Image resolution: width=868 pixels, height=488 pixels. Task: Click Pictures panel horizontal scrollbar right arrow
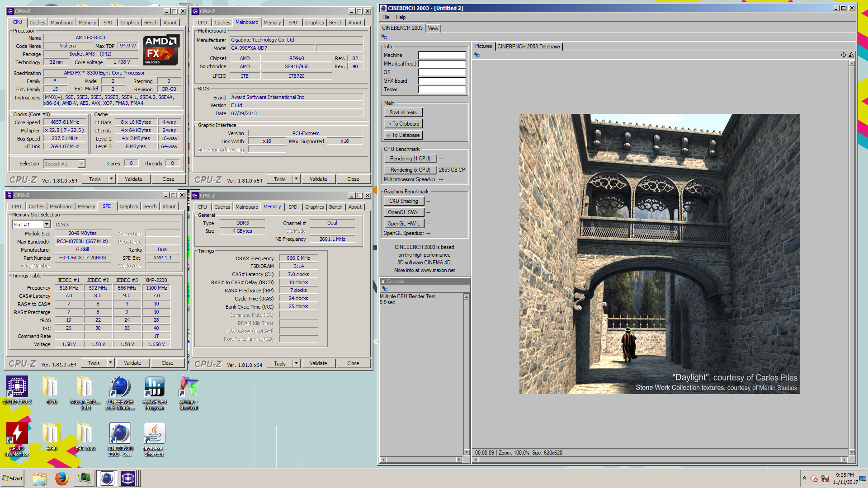coord(844,460)
